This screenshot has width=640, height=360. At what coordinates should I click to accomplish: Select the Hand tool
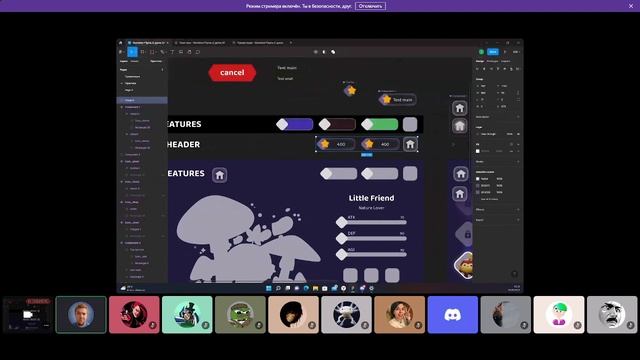(189, 52)
